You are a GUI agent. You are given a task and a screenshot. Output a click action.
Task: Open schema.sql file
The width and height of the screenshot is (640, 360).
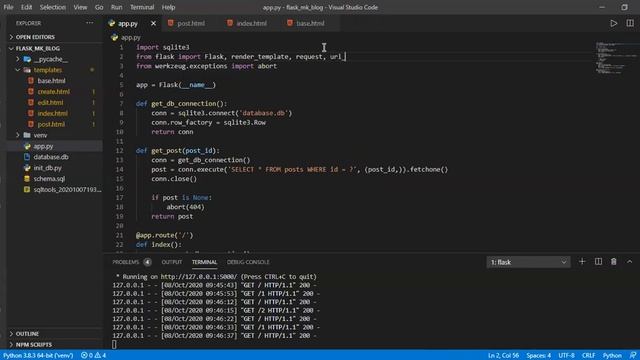pyautogui.click(x=49, y=179)
